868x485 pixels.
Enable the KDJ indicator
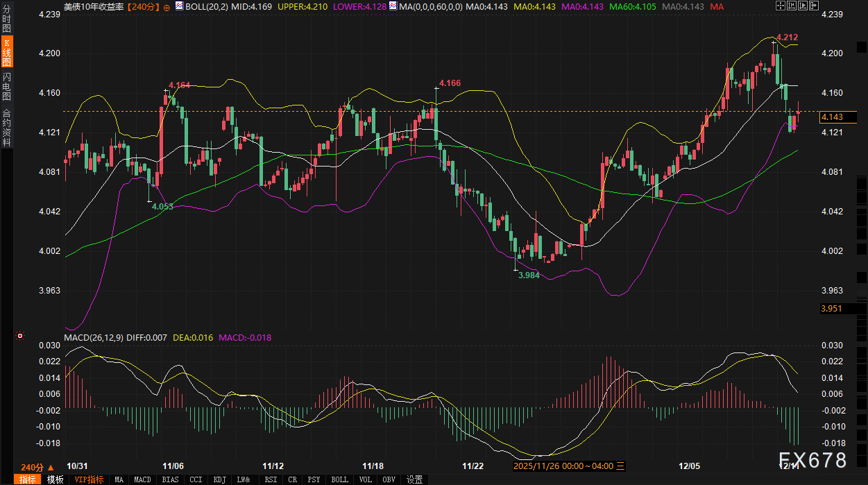[x=220, y=479]
